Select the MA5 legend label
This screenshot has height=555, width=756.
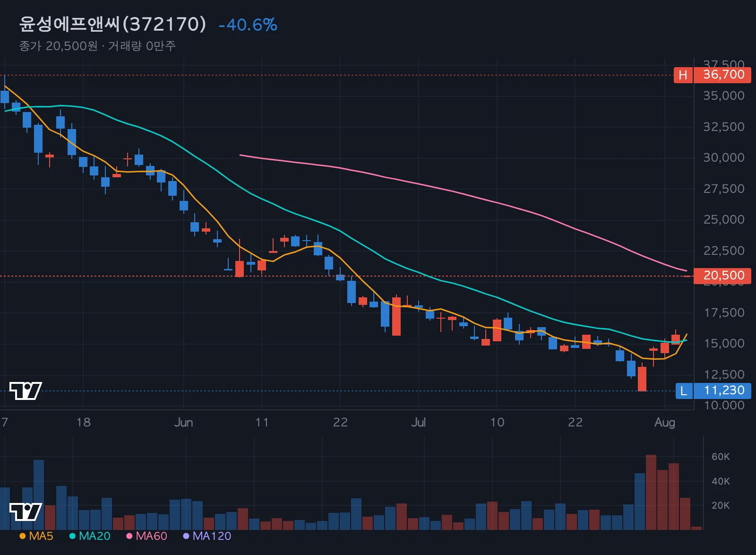41,536
